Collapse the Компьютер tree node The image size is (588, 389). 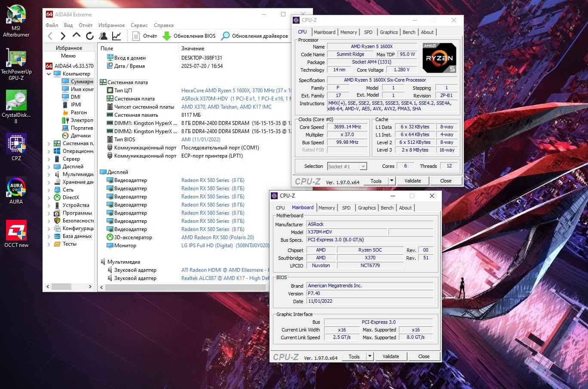click(x=49, y=74)
